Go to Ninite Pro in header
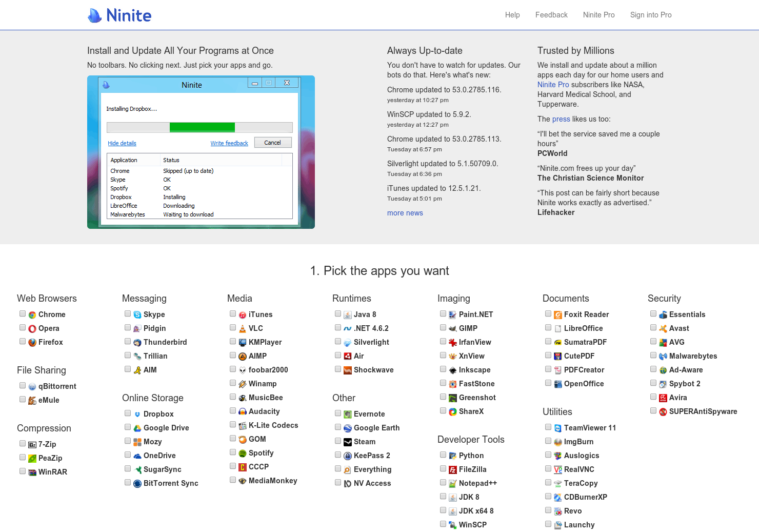Screen dimensions: 759x532 coord(598,15)
